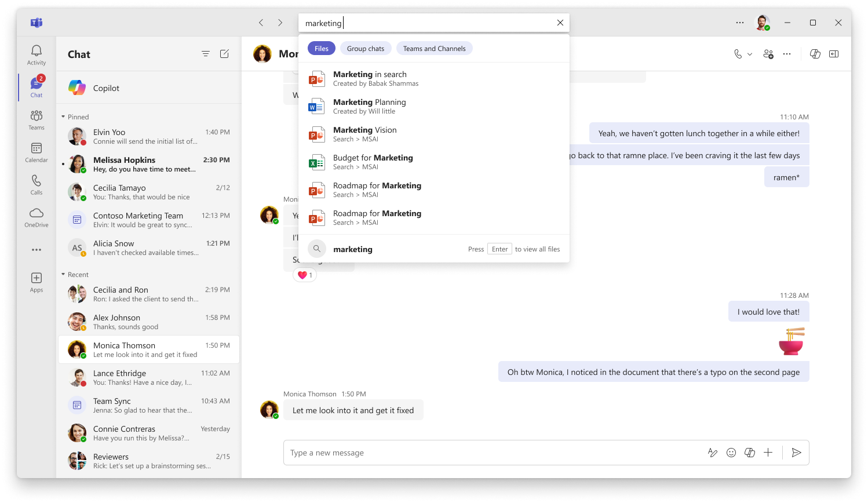Open the Calendar from the sidebar
This screenshot has width=868, height=503.
click(x=36, y=151)
